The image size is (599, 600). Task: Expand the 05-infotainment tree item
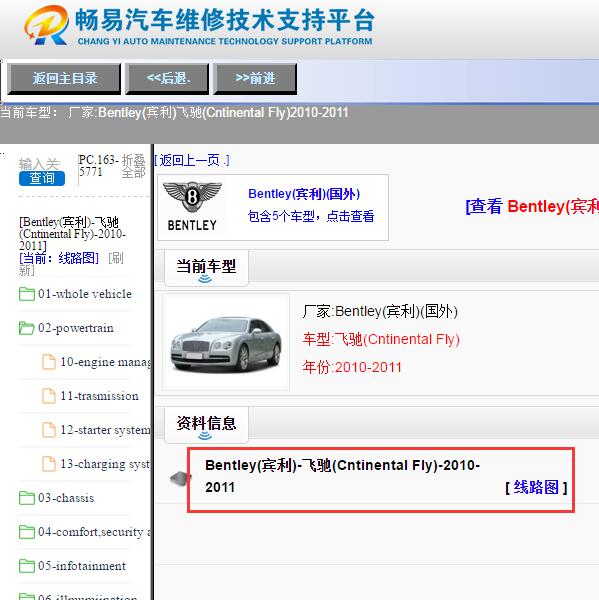click(x=82, y=566)
